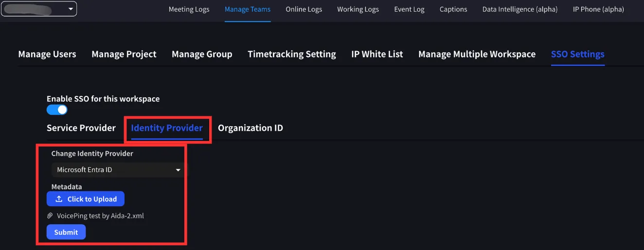Screen dimensions: 644x250
Task: Switch to the Manage Group tab
Action: point(202,54)
